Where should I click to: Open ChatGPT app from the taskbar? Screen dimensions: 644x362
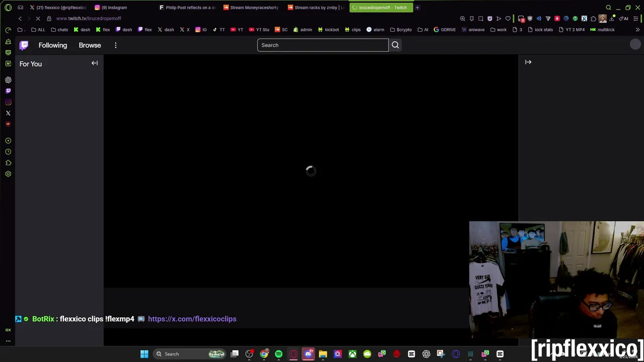[x=426, y=354]
